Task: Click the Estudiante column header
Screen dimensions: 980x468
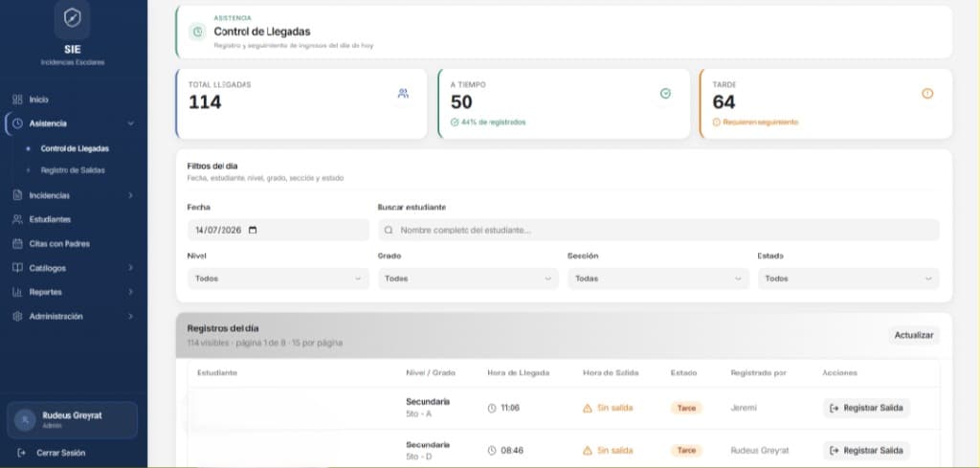Action: [x=217, y=372]
